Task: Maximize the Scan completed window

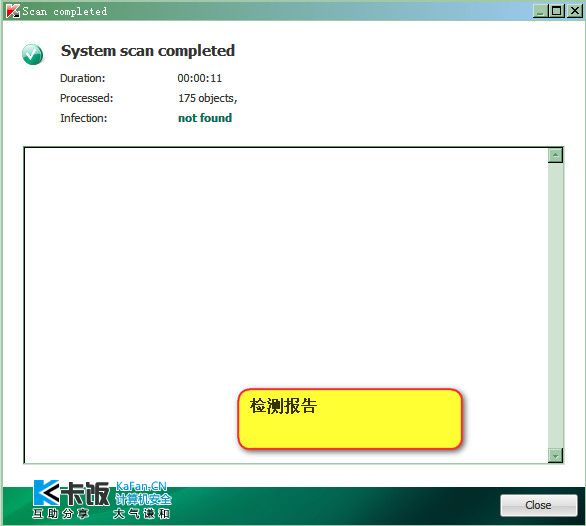Action: pos(556,11)
